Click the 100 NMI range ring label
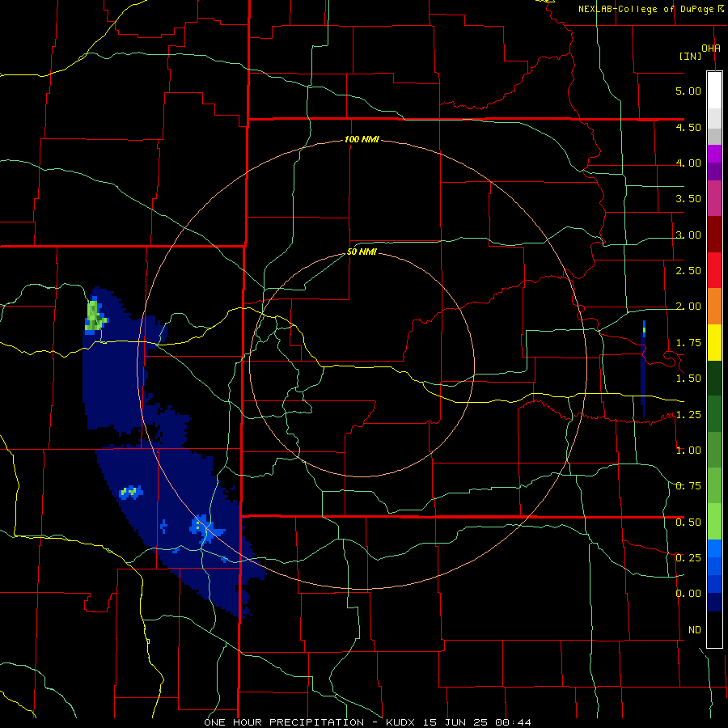 pyautogui.click(x=362, y=139)
